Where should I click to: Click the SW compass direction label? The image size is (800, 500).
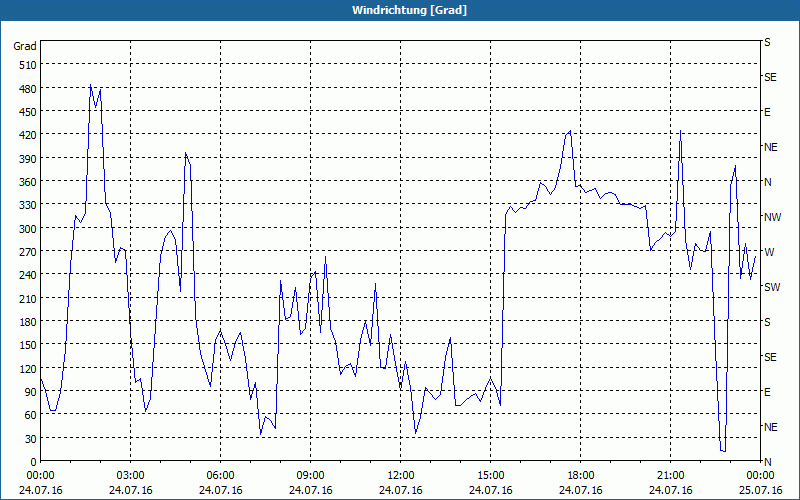772,287
